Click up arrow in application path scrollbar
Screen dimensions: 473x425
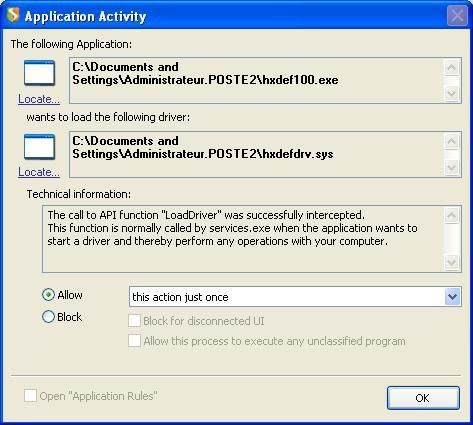pos(452,68)
